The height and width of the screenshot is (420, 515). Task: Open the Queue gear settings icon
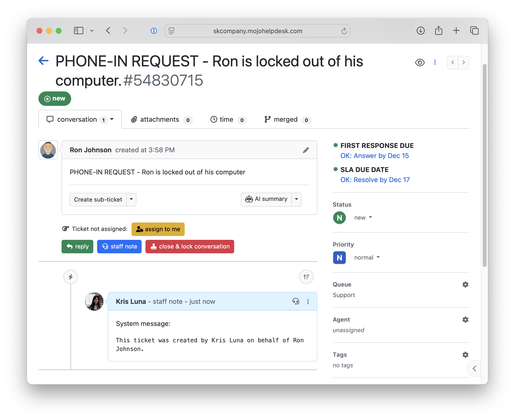[465, 285]
